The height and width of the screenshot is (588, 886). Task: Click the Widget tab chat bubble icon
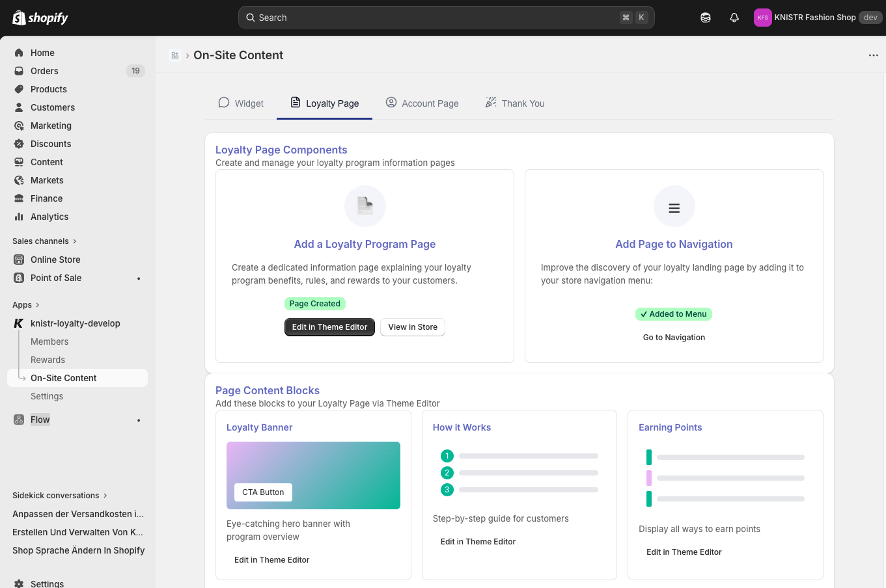pos(224,102)
